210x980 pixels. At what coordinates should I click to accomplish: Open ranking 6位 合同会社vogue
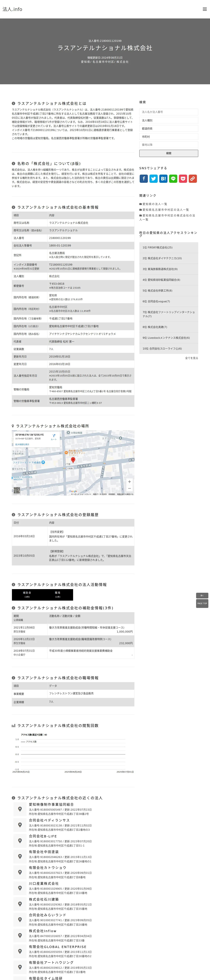pos(168,301)
